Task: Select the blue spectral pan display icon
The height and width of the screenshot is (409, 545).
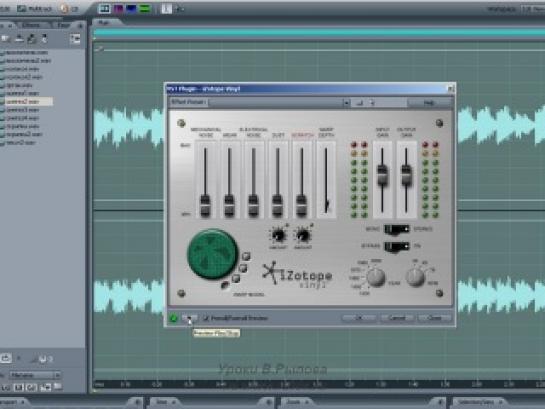Action: point(131,8)
